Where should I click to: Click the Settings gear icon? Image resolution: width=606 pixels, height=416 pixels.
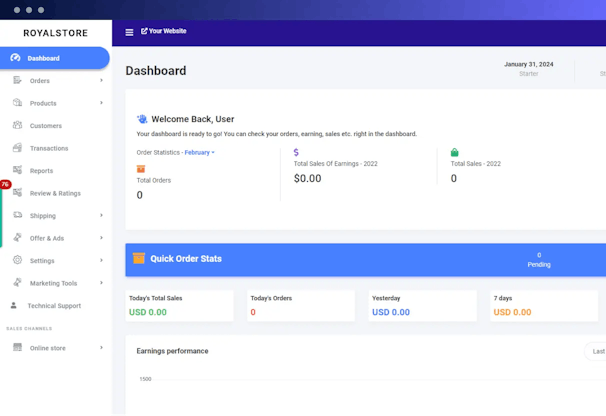point(17,260)
